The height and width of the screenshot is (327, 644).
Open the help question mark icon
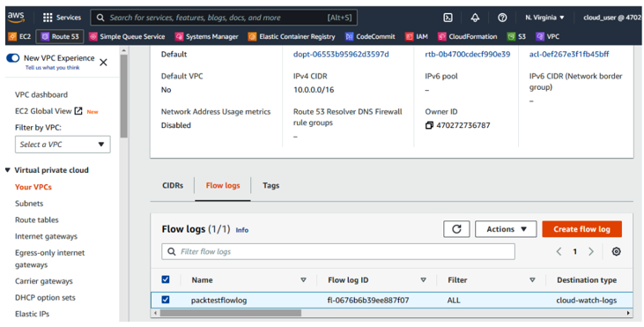coord(502,18)
